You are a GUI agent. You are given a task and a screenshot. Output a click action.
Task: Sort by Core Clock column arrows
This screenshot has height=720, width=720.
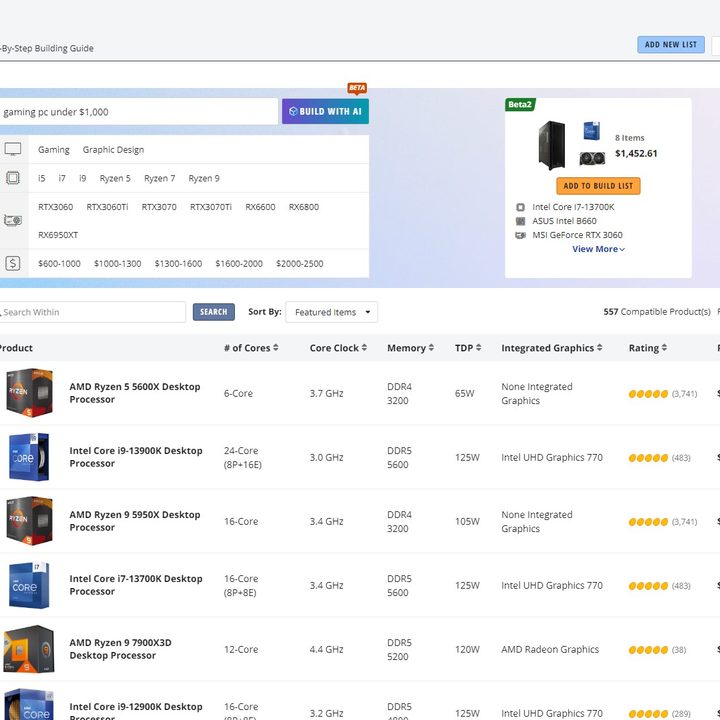coord(364,348)
